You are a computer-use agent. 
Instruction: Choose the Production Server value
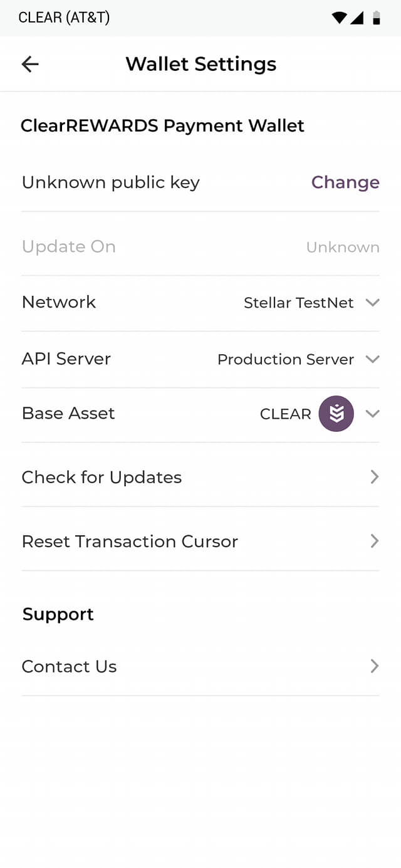click(285, 359)
